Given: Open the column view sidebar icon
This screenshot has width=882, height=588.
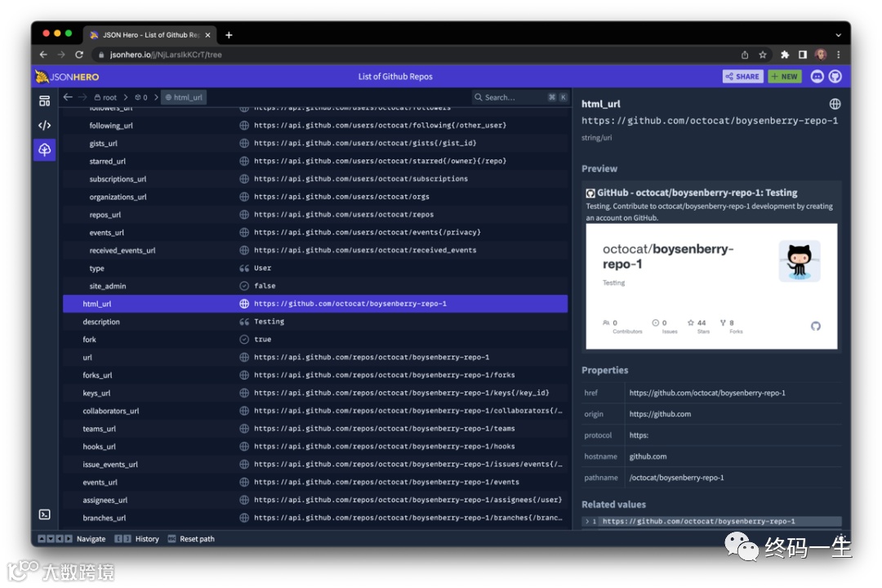Looking at the screenshot, I should (44, 100).
